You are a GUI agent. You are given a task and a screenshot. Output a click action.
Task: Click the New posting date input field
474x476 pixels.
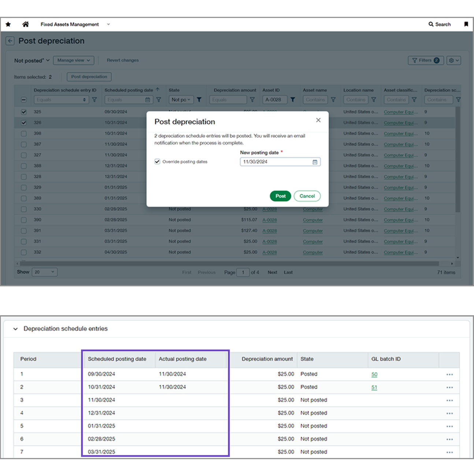tap(275, 162)
